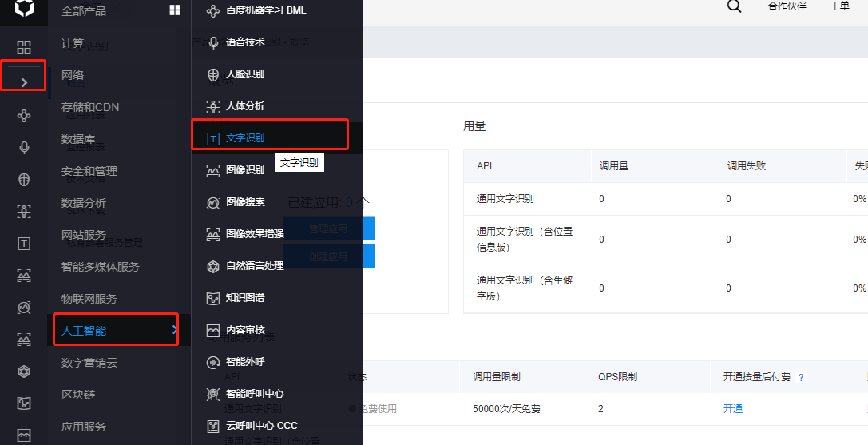Click the body analysis sidebar icon
Image resolution: width=868 pixels, height=445 pixels.
pyautogui.click(x=24, y=211)
